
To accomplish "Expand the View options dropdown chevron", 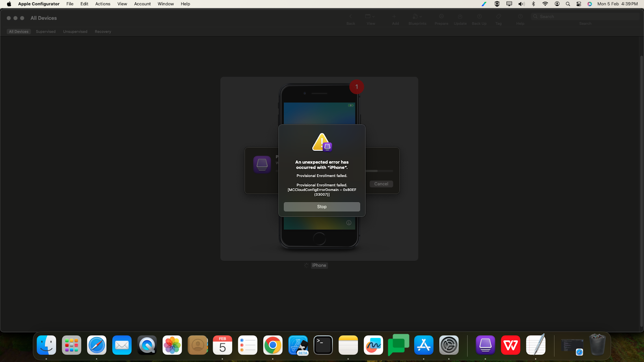I will [x=374, y=16].
